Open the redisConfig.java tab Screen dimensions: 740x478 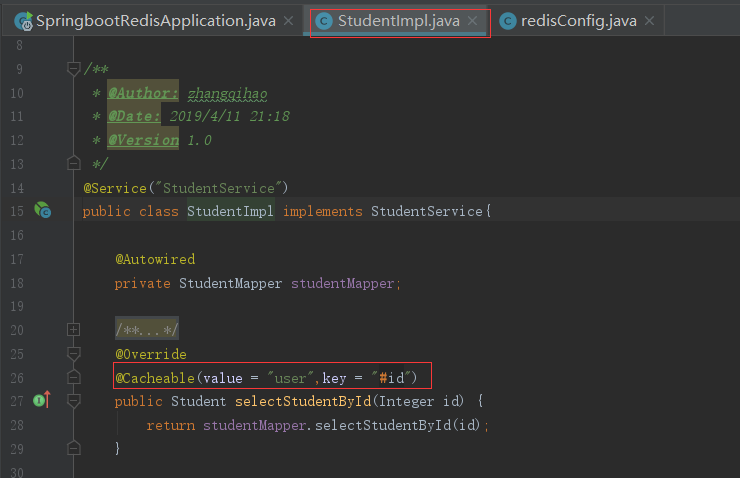pos(579,21)
